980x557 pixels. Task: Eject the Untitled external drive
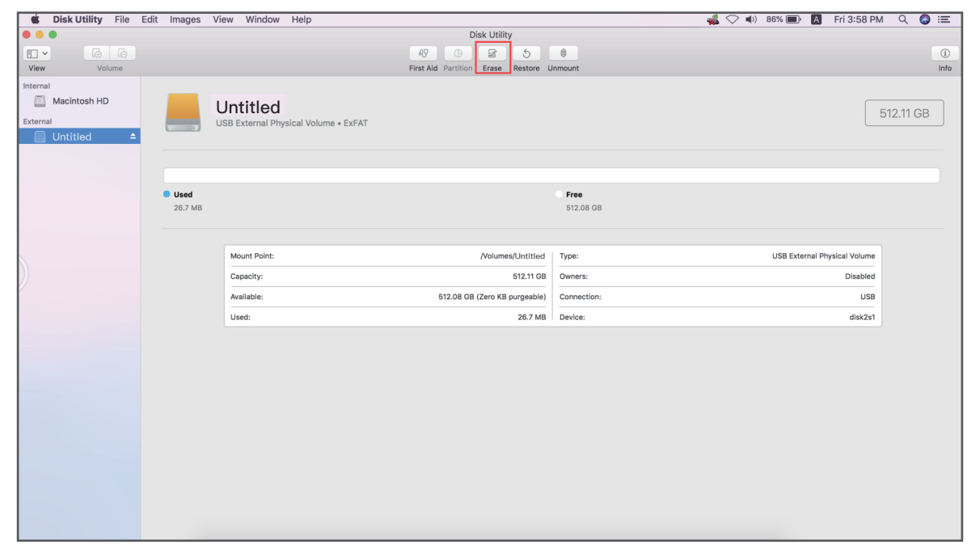[x=133, y=137]
